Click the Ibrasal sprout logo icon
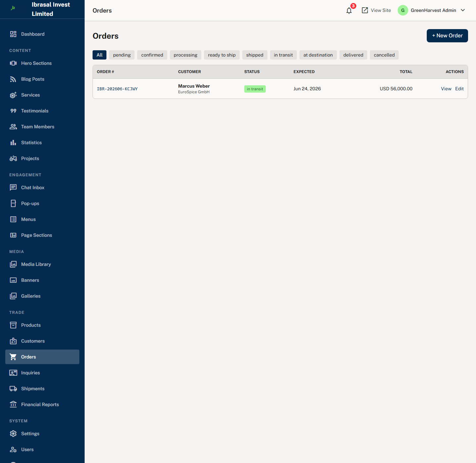Image resolution: width=476 pixels, height=463 pixels. [13, 8]
